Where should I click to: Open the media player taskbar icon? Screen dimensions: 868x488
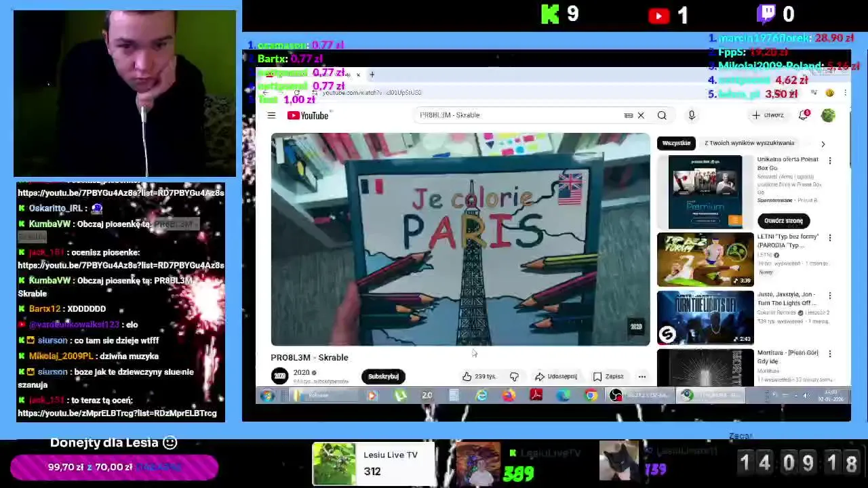[372, 396]
